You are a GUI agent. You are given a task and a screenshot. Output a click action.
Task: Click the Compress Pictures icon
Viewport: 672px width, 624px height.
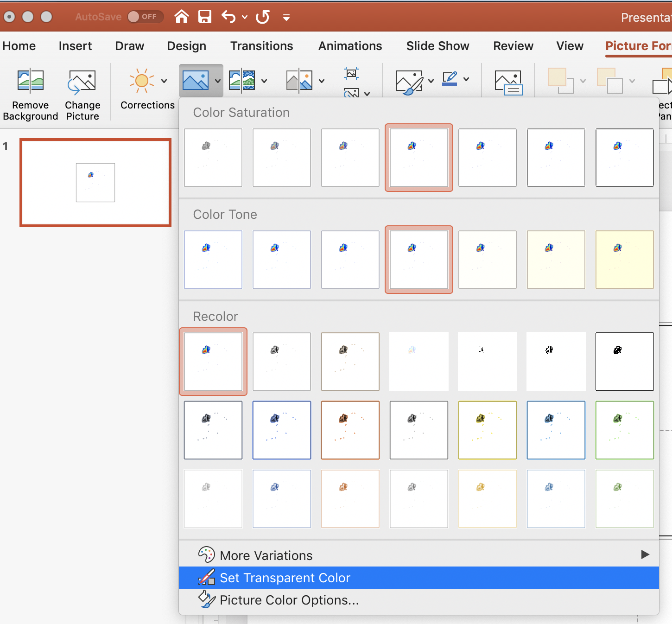point(351,73)
